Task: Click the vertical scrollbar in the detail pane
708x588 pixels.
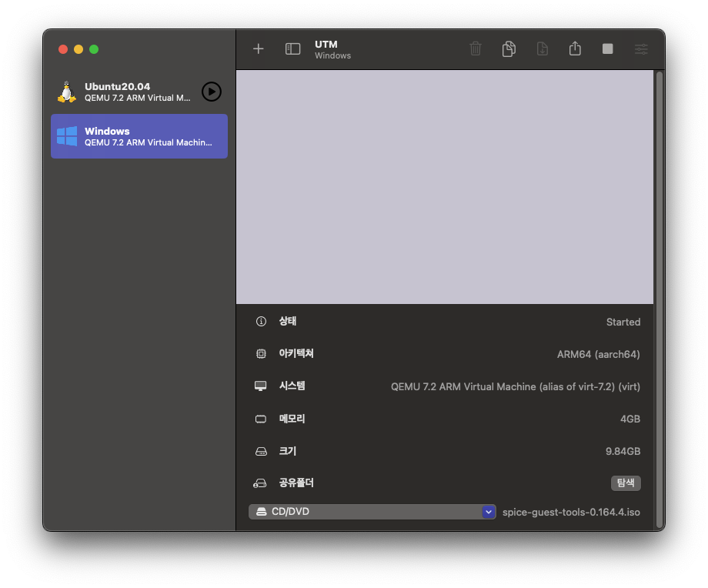Action: pyautogui.click(x=660, y=300)
